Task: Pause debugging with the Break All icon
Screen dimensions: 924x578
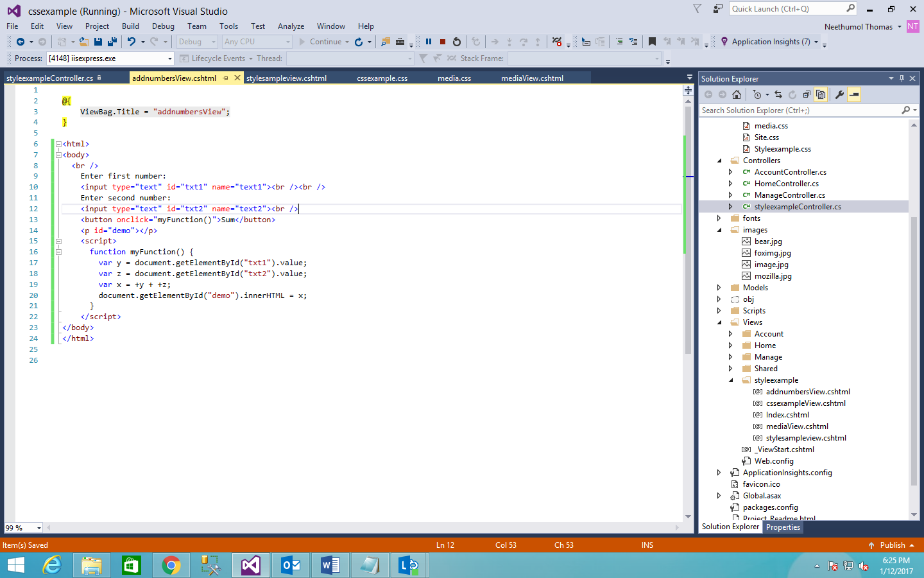Action: (429, 42)
